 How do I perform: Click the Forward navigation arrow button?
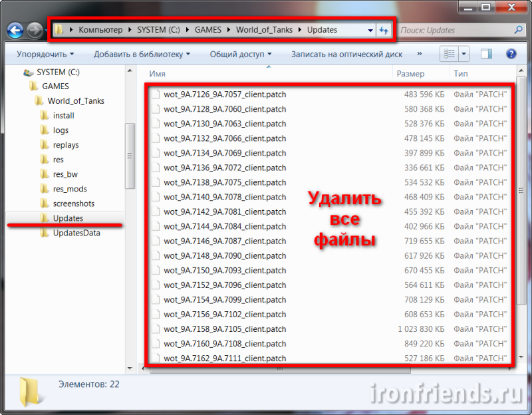pyautogui.click(x=35, y=31)
